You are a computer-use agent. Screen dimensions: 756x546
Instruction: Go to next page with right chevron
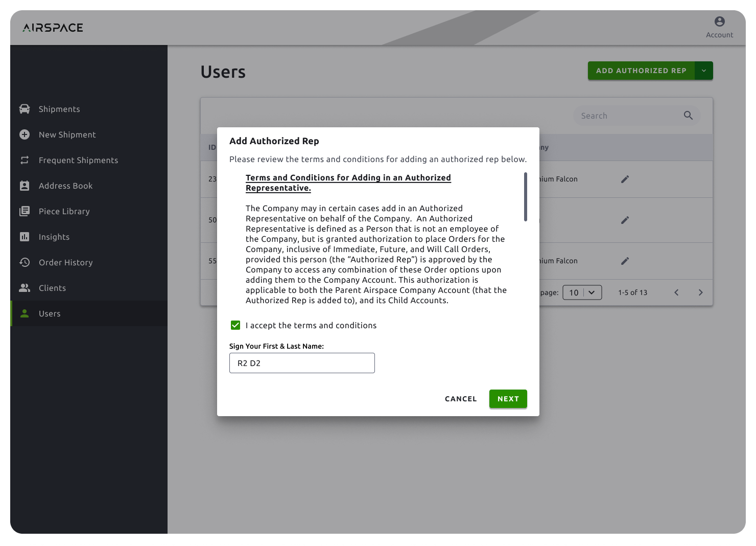pyautogui.click(x=700, y=292)
